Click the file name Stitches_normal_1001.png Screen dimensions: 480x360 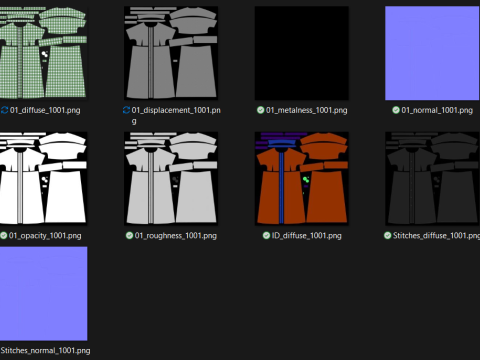[45, 351]
